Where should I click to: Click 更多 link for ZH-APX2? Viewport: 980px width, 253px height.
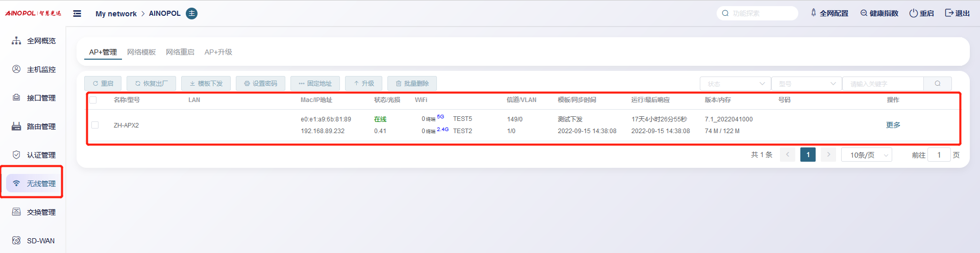893,125
